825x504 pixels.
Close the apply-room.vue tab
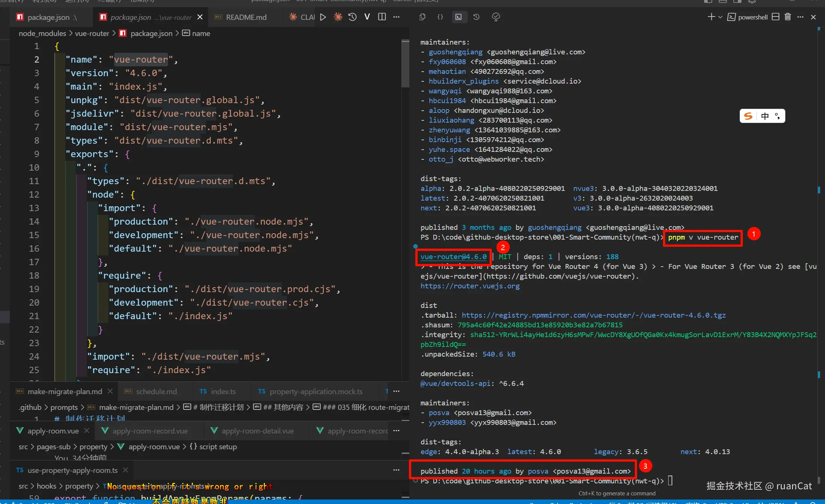point(87,431)
